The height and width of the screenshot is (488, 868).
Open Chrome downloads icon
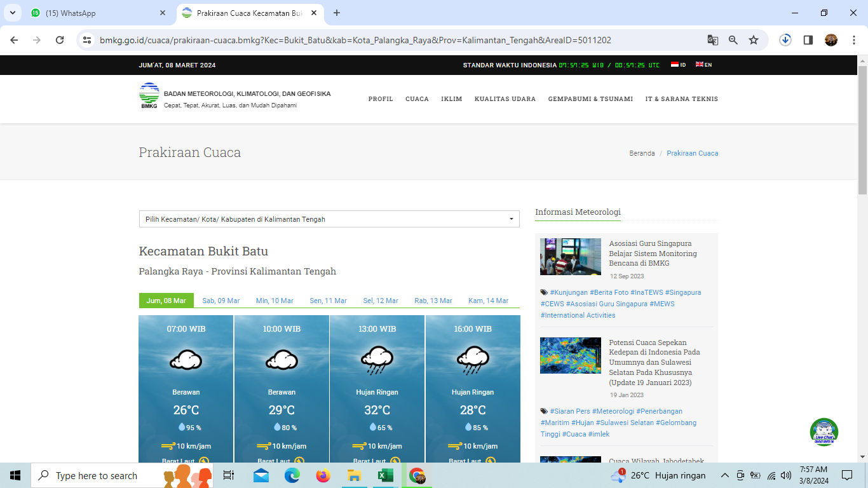click(x=785, y=40)
